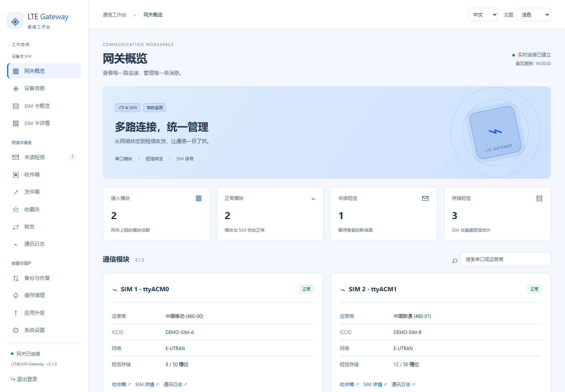Click the DEMO-SIM-B ICCID value

tap(408, 332)
